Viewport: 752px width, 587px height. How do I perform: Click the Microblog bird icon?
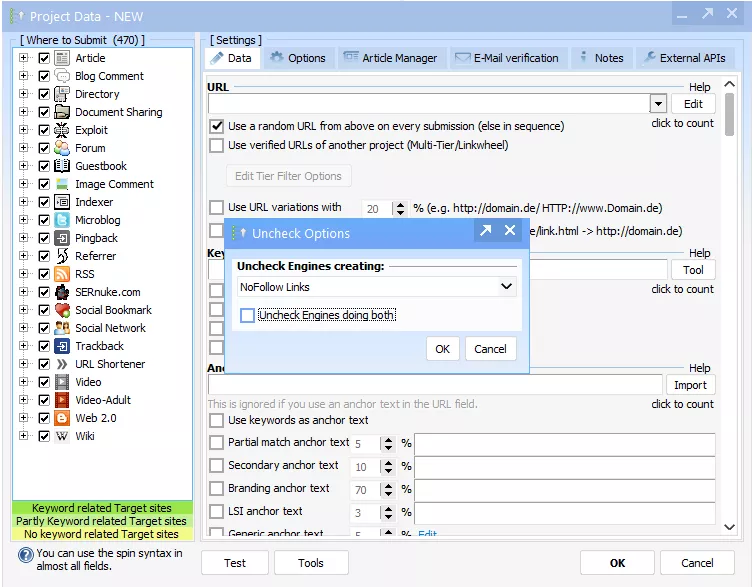[x=62, y=220]
